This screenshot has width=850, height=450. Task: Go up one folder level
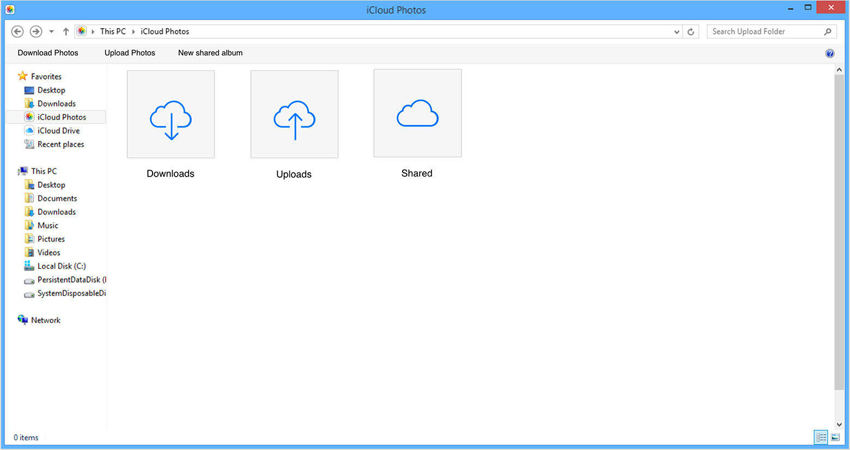click(x=66, y=31)
